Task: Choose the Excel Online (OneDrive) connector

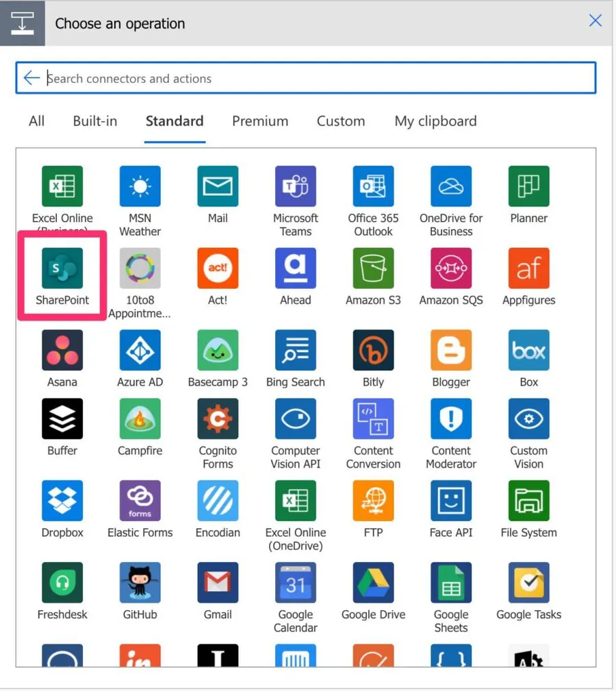Action: pyautogui.click(x=295, y=501)
